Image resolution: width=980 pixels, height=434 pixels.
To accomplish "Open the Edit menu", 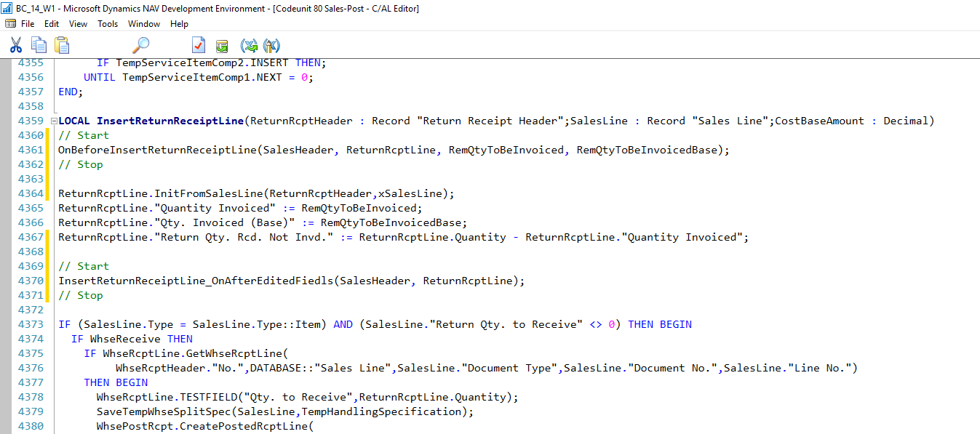I will (51, 23).
